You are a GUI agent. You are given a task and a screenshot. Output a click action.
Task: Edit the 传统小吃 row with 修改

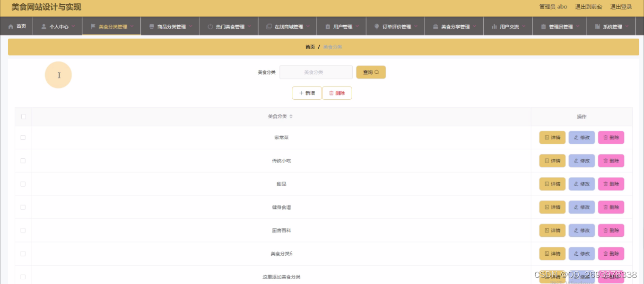pyautogui.click(x=582, y=161)
